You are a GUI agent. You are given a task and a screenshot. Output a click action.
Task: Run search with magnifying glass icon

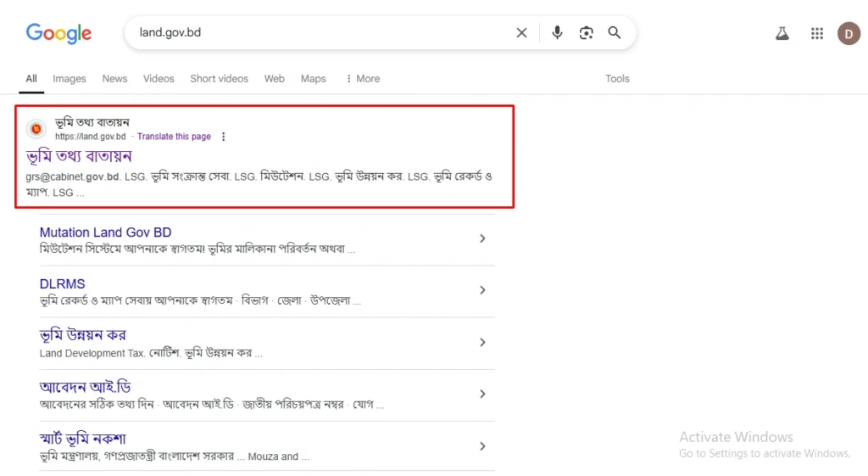coord(614,33)
